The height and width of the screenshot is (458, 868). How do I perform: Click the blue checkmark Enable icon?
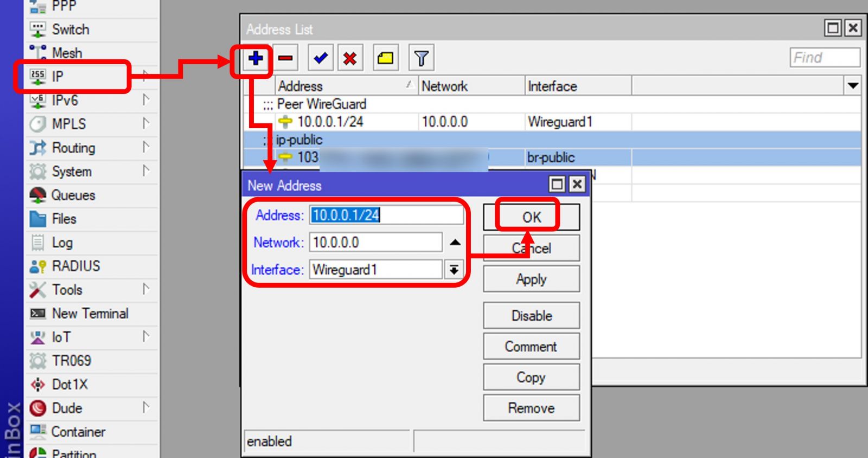(x=321, y=58)
